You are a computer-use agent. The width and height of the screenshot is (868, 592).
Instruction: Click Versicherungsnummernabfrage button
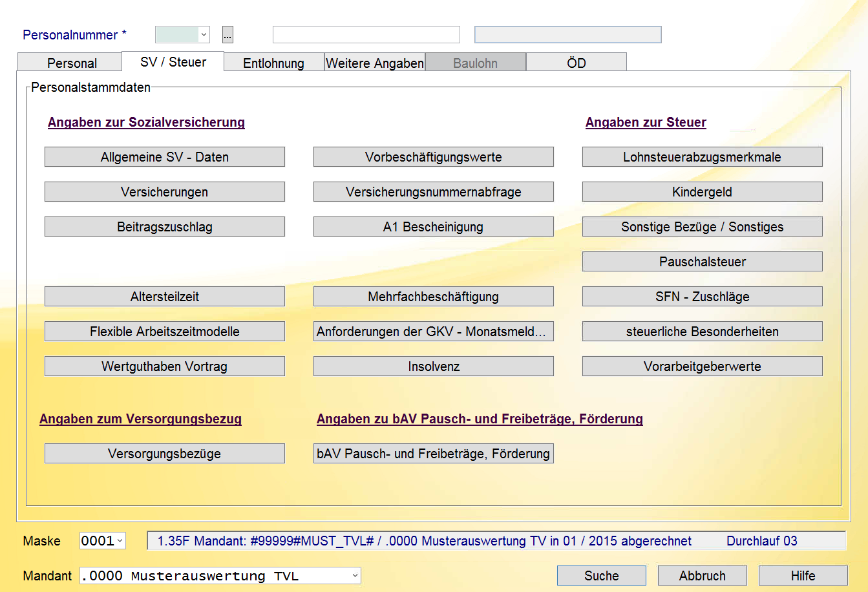click(434, 192)
